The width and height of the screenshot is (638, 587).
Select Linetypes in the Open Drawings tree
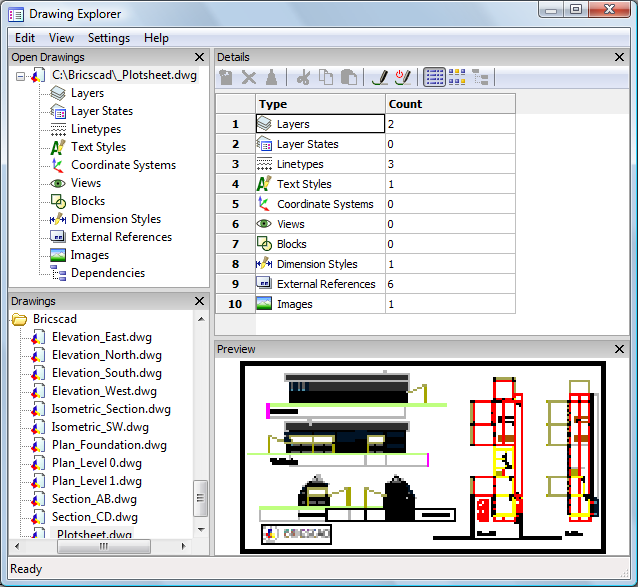coord(96,129)
